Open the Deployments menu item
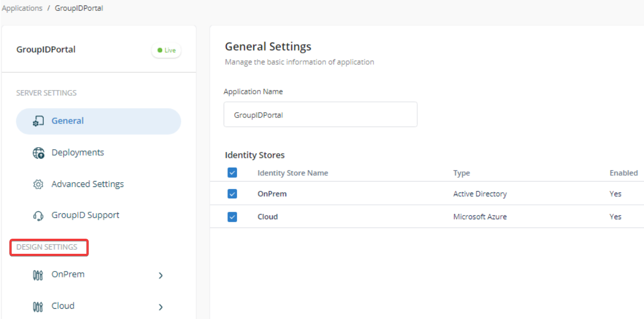The image size is (644, 319). pos(78,152)
